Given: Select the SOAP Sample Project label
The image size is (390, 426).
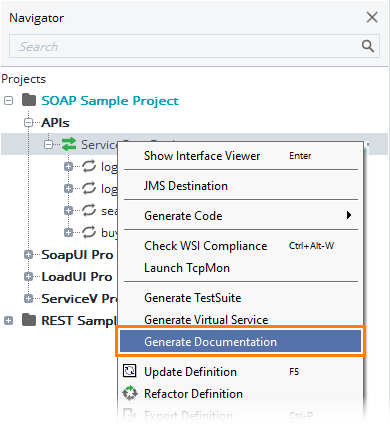Looking at the screenshot, I should tap(110, 101).
